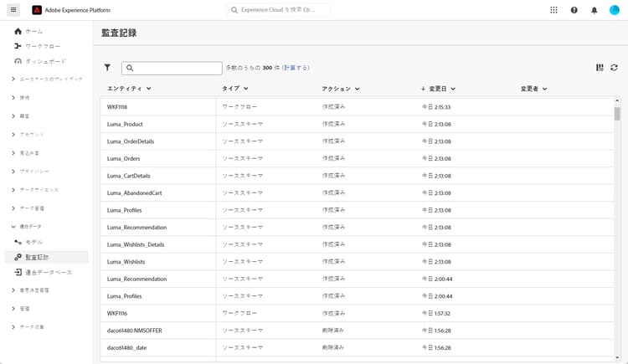This screenshot has width=628, height=364.
Task: Expand the アカウント sidebar section
Action: [x=13, y=135]
